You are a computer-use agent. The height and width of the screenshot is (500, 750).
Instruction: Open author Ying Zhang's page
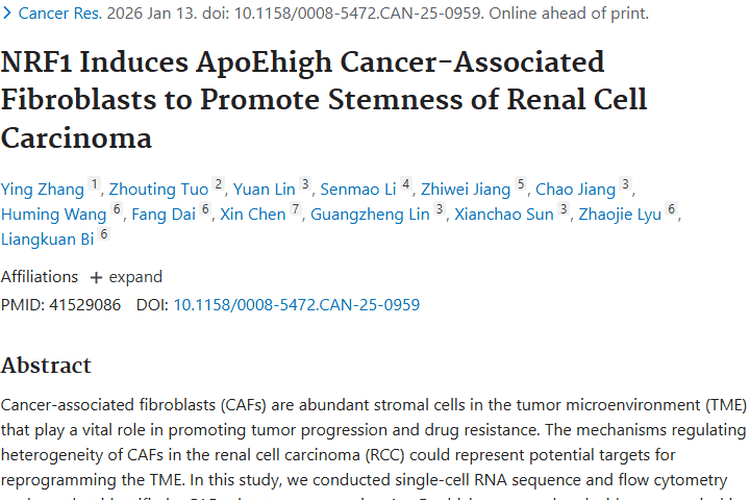click(42, 189)
